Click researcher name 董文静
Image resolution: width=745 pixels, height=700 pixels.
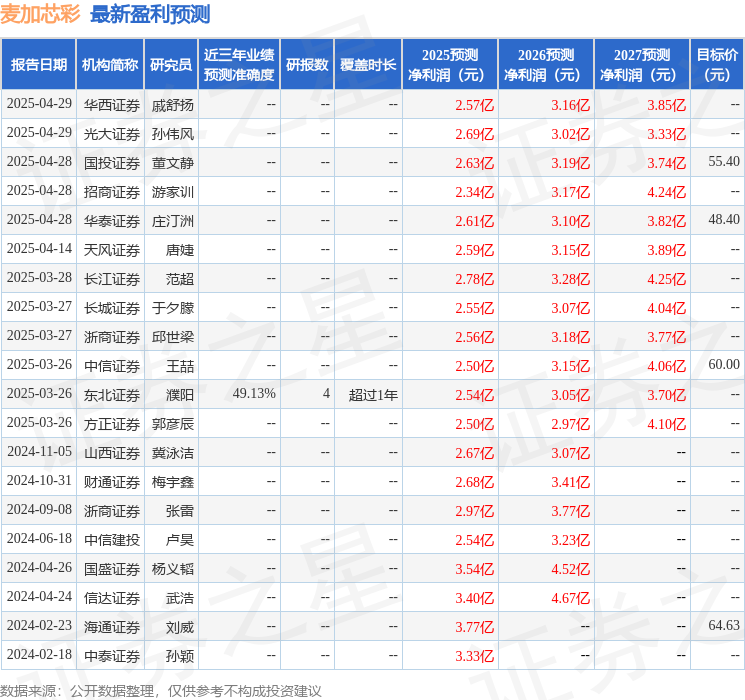point(173,163)
